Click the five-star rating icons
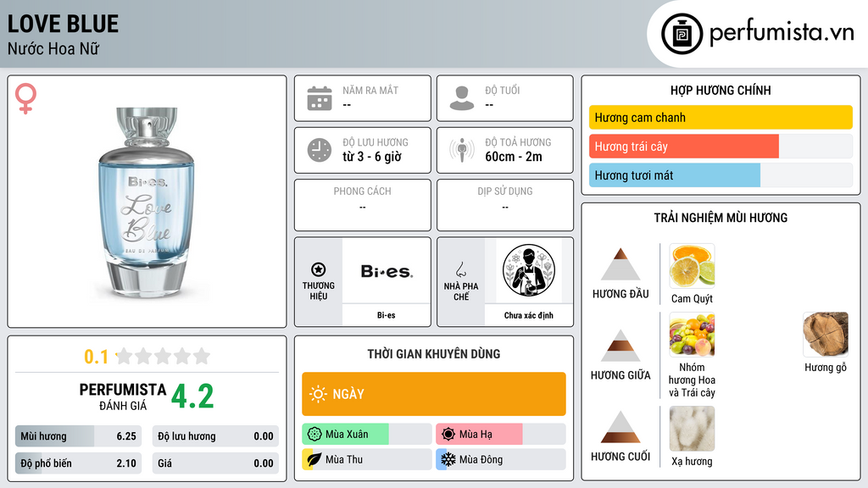Screen dimensions: 868x488 (163, 356)
